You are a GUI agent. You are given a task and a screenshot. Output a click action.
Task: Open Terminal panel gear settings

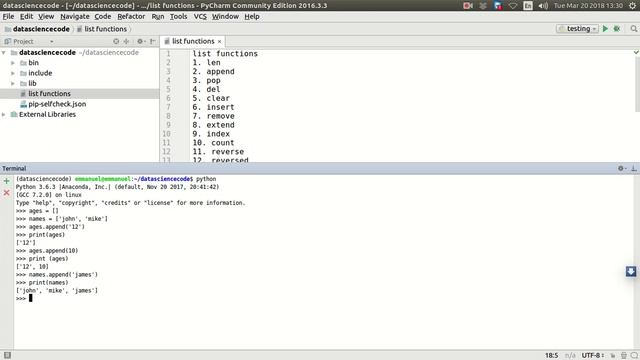point(622,168)
